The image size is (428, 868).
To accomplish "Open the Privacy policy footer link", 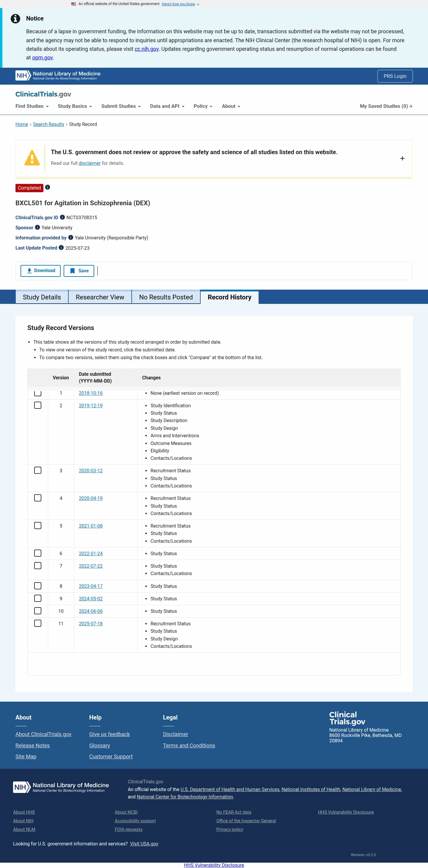I will pos(230,829).
